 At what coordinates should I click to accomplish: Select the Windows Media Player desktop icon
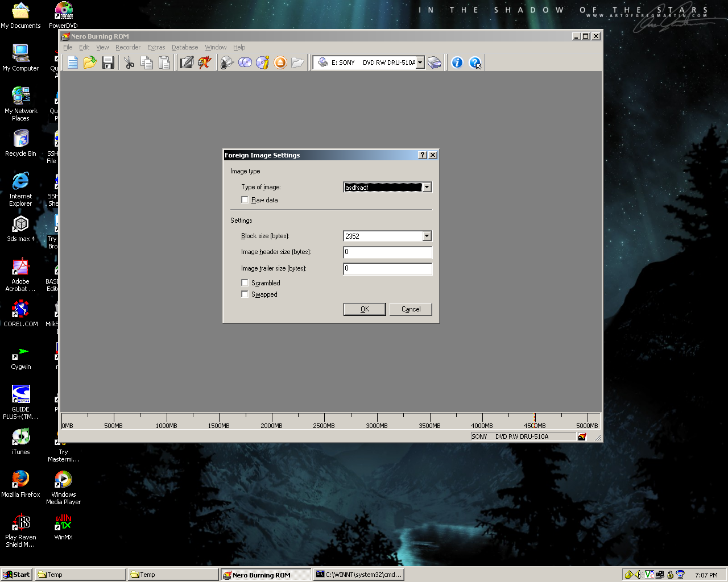(63, 488)
